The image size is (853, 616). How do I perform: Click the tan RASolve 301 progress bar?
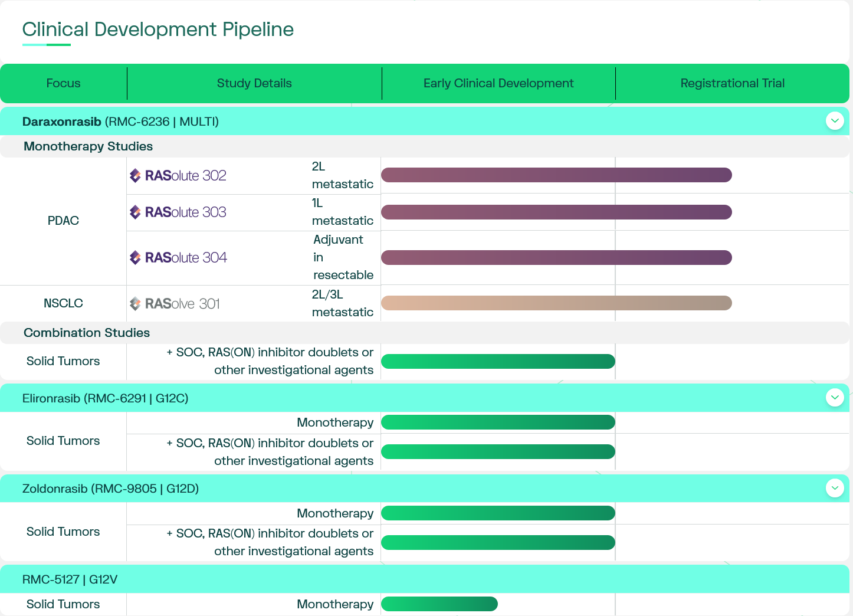556,303
